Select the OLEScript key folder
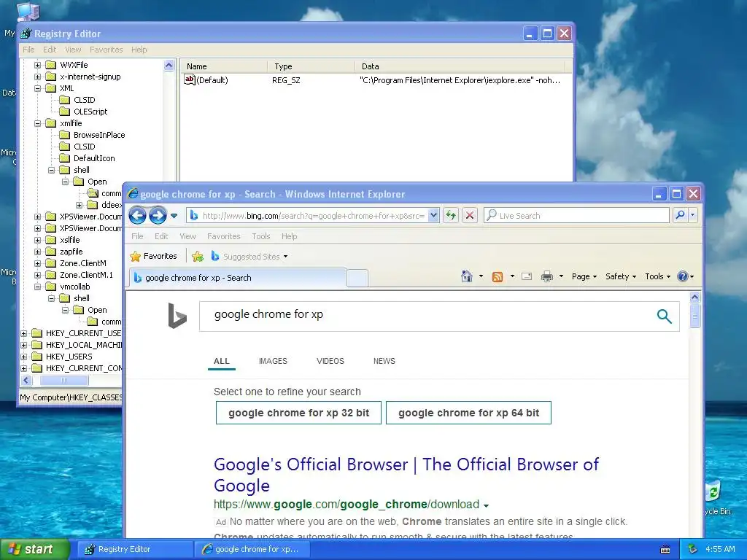This screenshot has width=747, height=560. pyautogui.click(x=84, y=112)
